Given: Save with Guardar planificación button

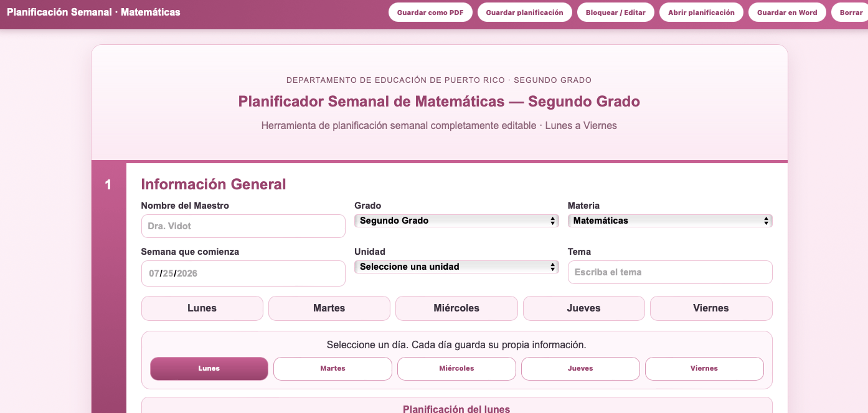Looking at the screenshot, I should point(524,12).
